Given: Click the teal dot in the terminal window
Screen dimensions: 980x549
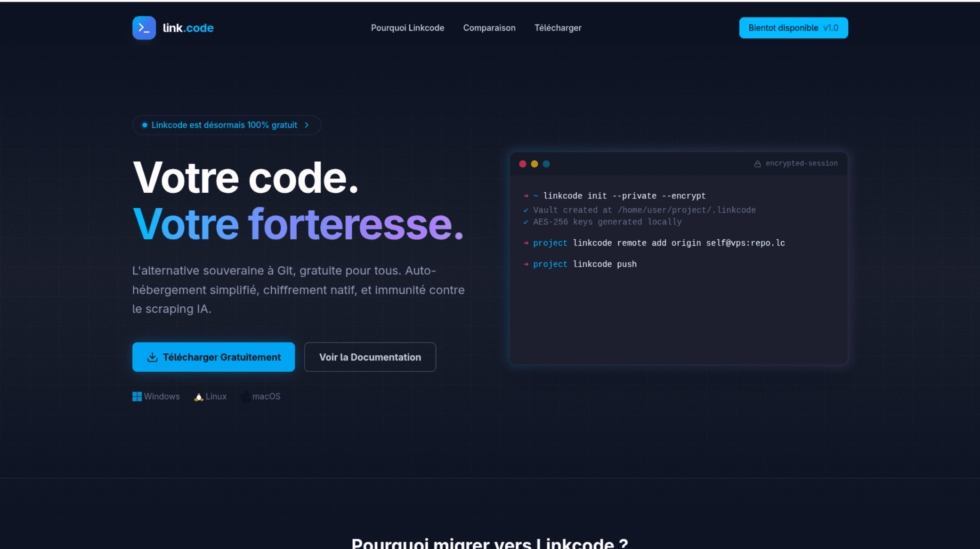Looking at the screenshot, I should (x=546, y=164).
